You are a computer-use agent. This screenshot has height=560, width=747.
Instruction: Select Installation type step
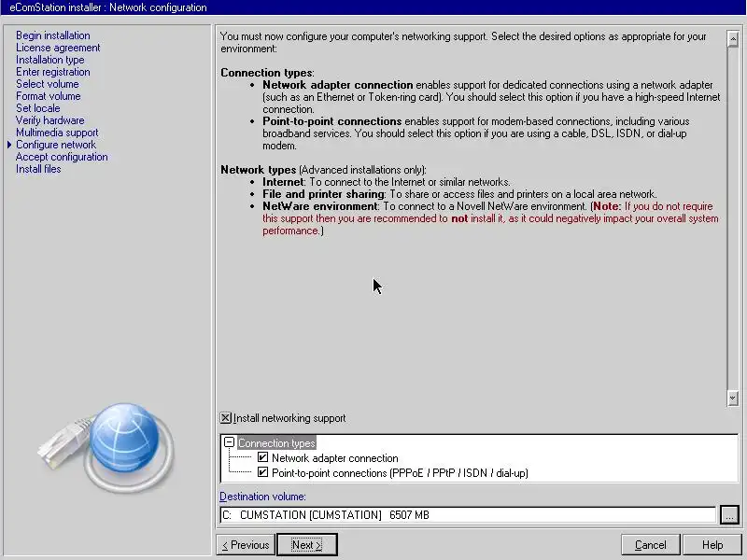coord(50,60)
